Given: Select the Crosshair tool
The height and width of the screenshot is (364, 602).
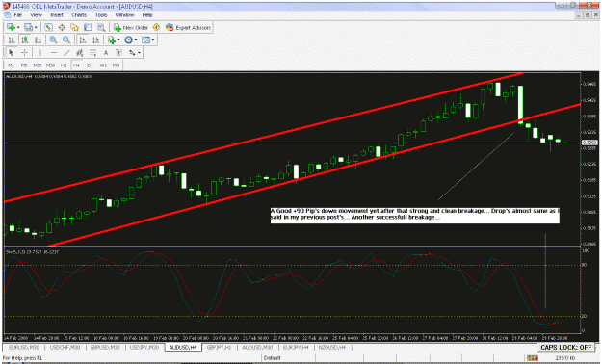Looking at the screenshot, I should point(24,53).
